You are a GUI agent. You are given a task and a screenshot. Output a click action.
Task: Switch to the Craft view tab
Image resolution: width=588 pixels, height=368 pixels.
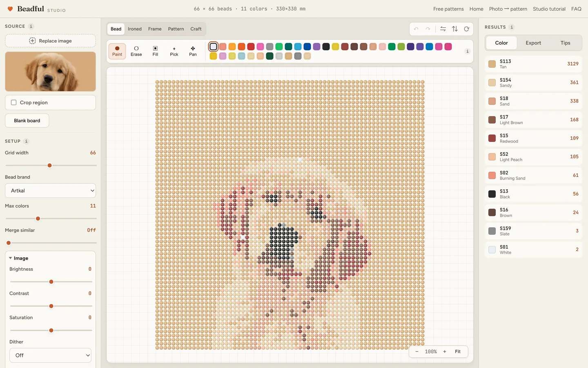[x=196, y=29]
